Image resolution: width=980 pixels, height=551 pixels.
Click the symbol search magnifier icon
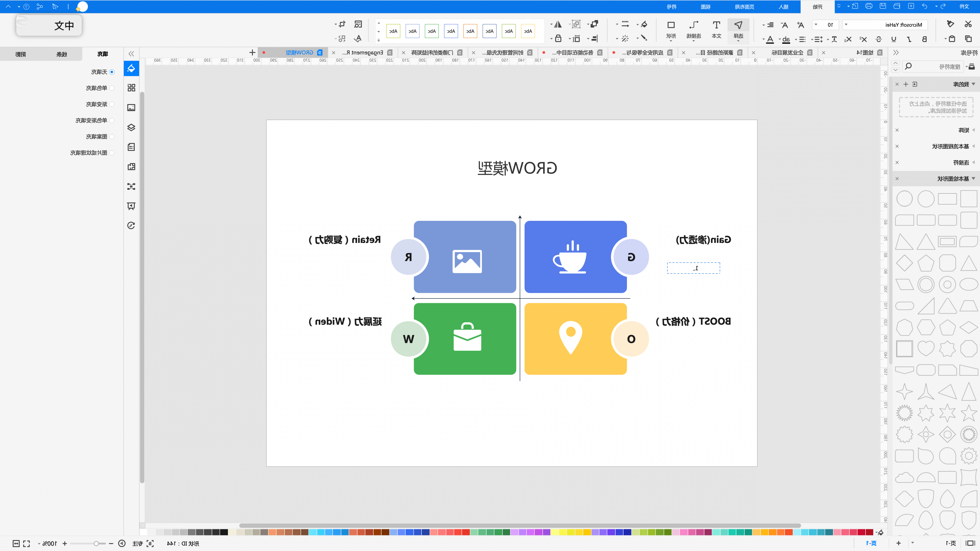click(908, 67)
